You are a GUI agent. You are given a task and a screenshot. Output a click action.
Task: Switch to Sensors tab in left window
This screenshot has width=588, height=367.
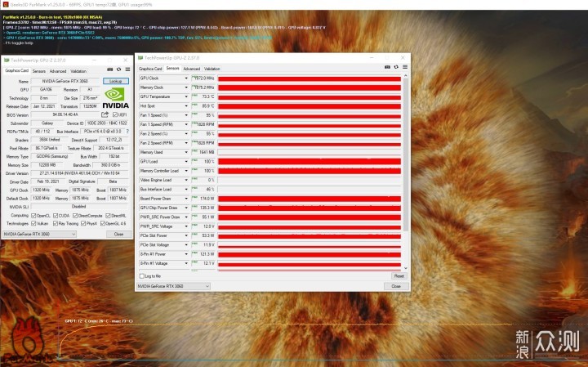point(38,71)
